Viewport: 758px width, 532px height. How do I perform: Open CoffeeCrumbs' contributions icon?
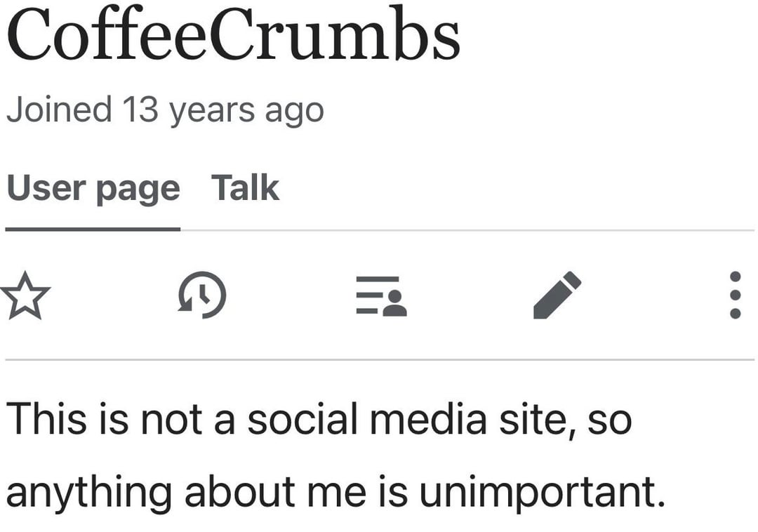381,295
